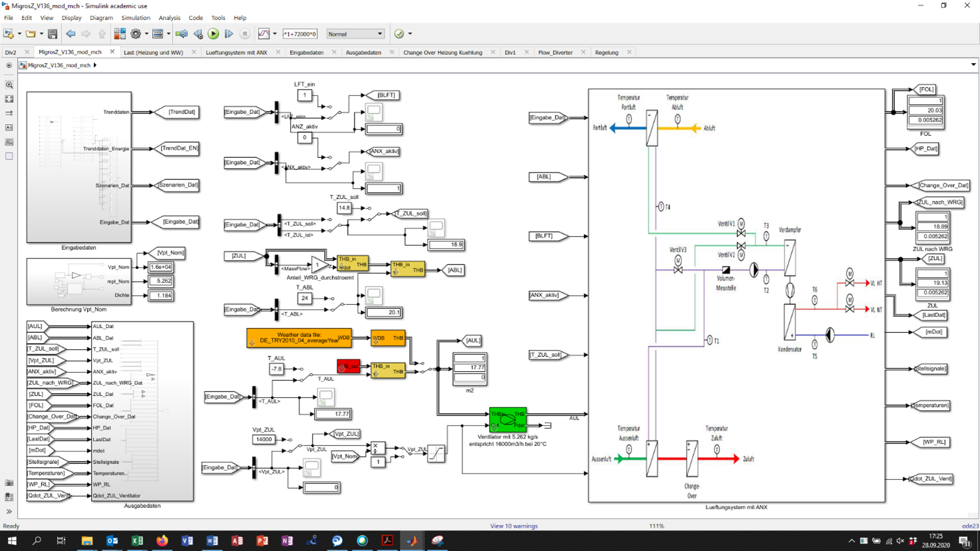
Task: Click the simulation stop time field
Action: click(x=300, y=34)
